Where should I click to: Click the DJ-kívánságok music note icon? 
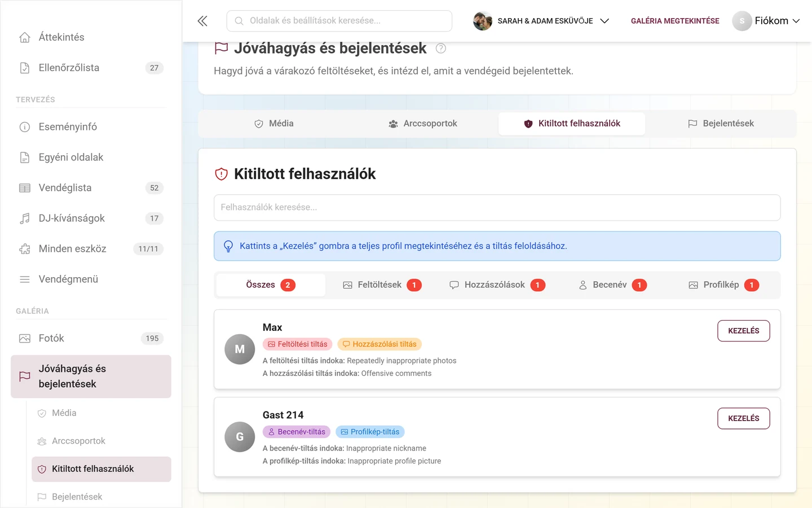(x=25, y=218)
